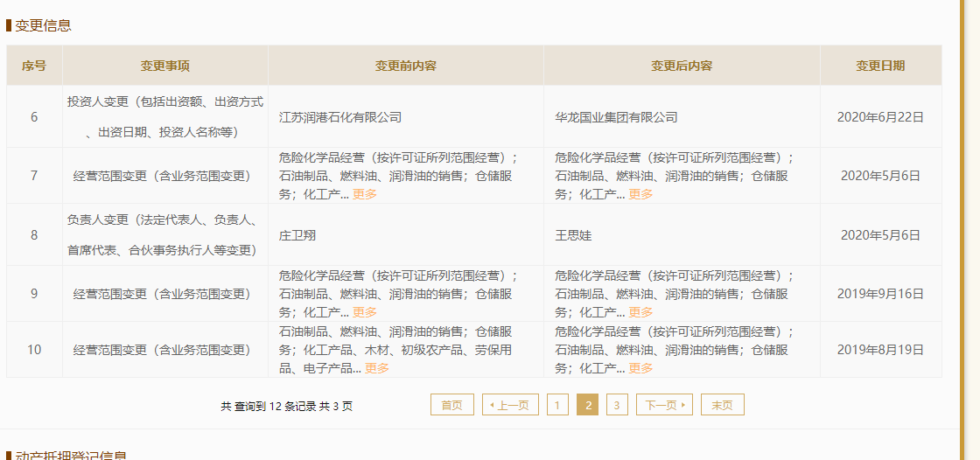Select date cell 2019年8月19日
Screen dimensions: 980x460
click(880, 350)
